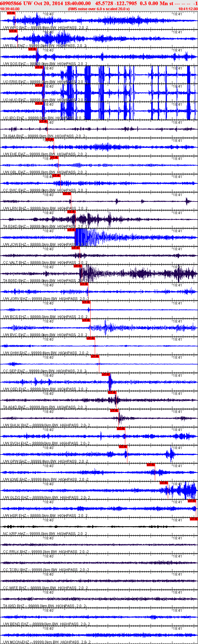Click the red pick marker on the UW ELL trace
Screen dimensions: 198x644
(13, 31)
